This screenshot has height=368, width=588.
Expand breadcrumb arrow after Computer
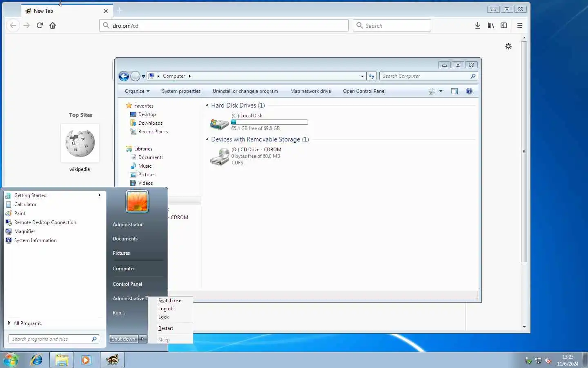coord(189,76)
